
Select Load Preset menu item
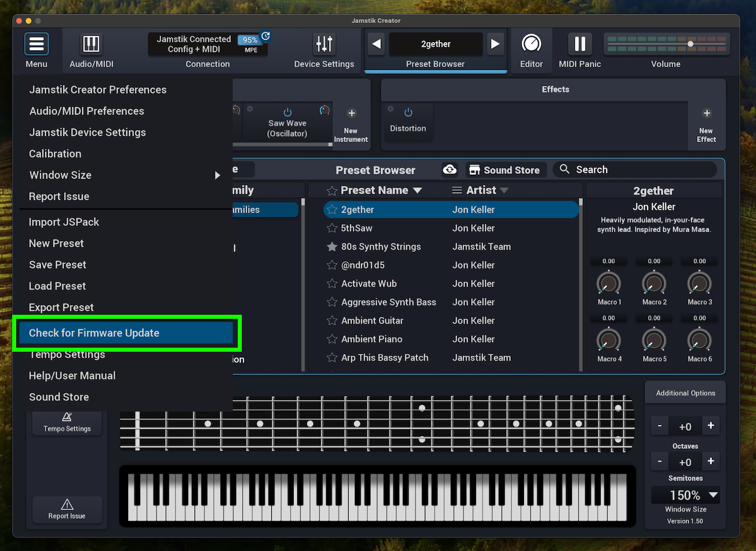[x=57, y=286]
